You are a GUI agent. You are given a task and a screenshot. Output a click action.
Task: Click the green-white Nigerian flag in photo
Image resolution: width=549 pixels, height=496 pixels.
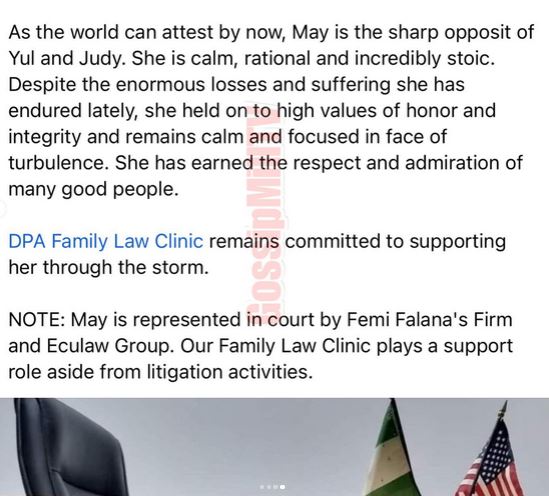click(392, 452)
